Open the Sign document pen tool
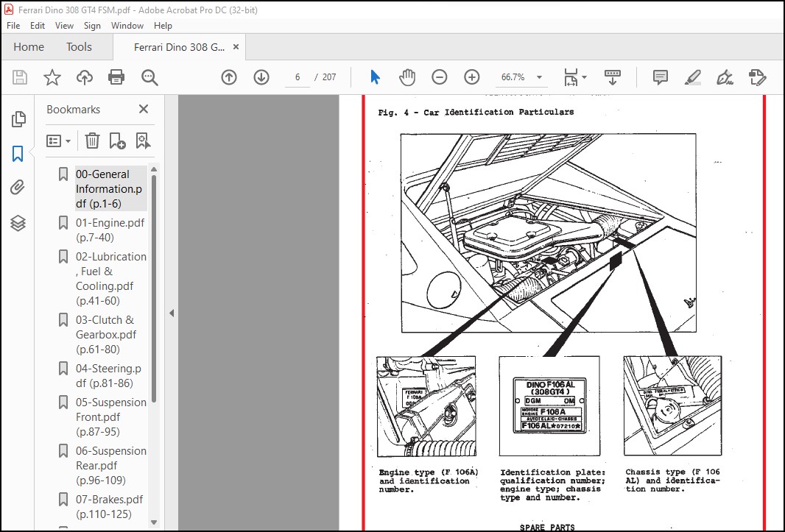 point(725,77)
